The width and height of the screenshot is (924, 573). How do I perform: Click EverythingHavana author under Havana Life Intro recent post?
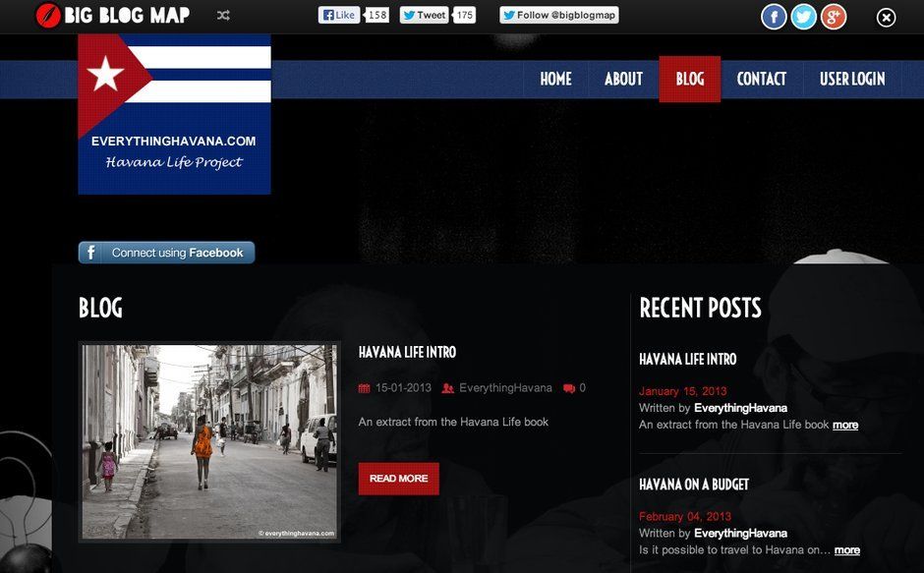pyautogui.click(x=741, y=408)
